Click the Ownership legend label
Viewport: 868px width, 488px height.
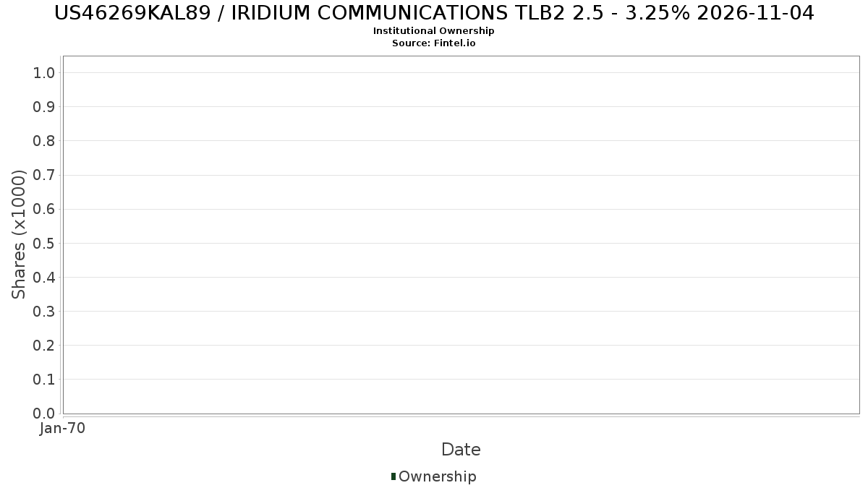(438, 476)
